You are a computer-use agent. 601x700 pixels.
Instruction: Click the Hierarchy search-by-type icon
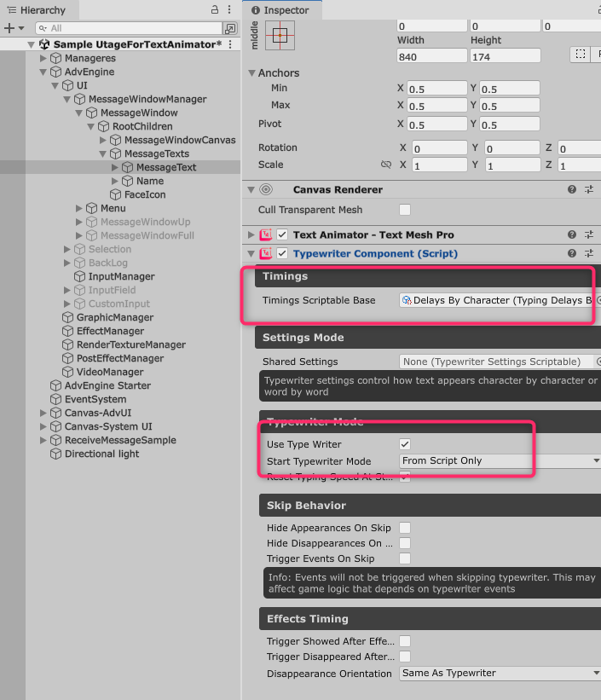point(229,28)
